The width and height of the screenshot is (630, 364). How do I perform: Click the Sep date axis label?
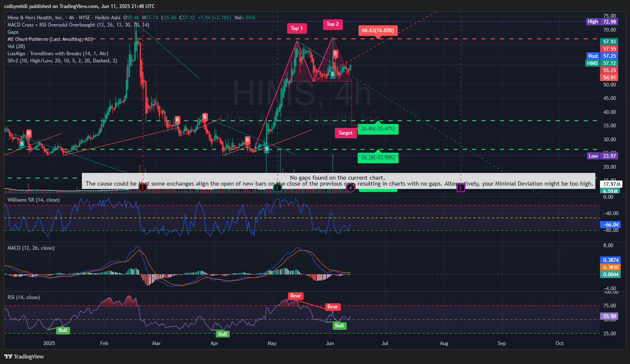pyautogui.click(x=502, y=343)
